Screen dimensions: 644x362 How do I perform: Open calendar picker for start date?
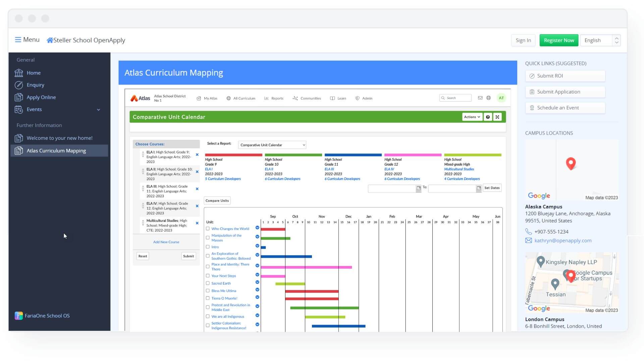419,188
